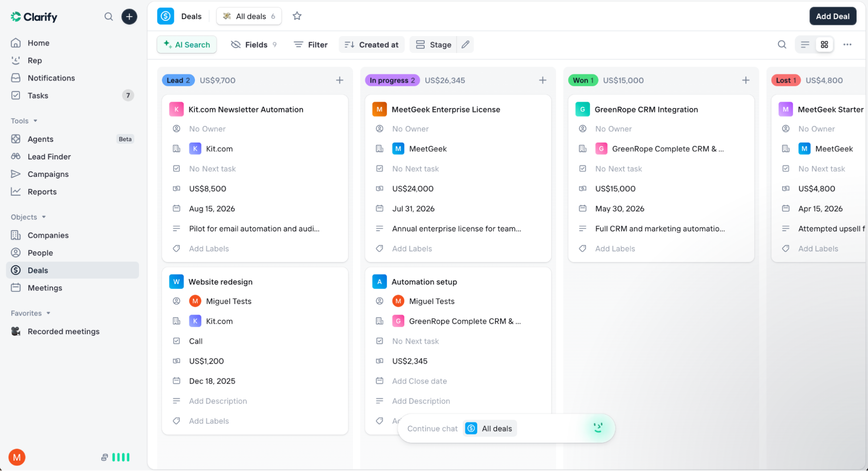Click No Next task on Kit.com Newsletter card
The height and width of the screenshot is (471, 868).
point(212,169)
